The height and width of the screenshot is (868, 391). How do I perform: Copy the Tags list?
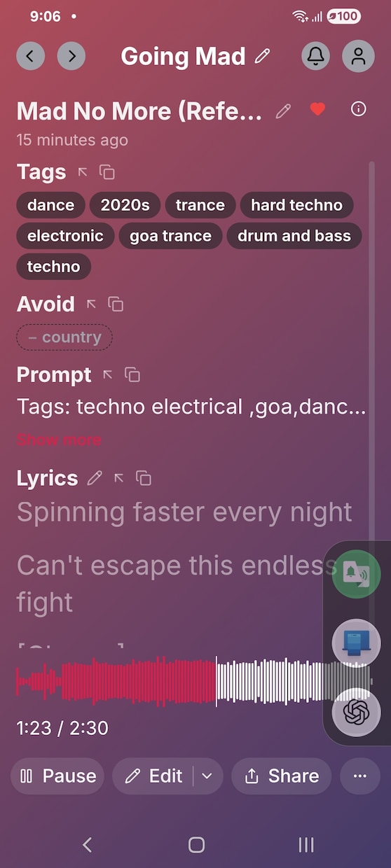(x=107, y=172)
